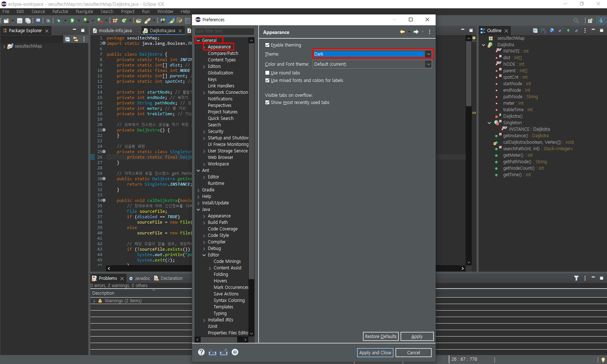This screenshot has width=607, height=364.
Task: Minimize the Outline view panel
Action: (x=593, y=30)
